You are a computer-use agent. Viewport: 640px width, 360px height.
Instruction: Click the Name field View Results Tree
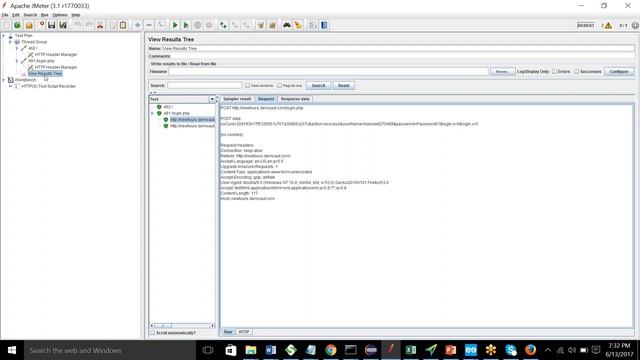pos(398,48)
